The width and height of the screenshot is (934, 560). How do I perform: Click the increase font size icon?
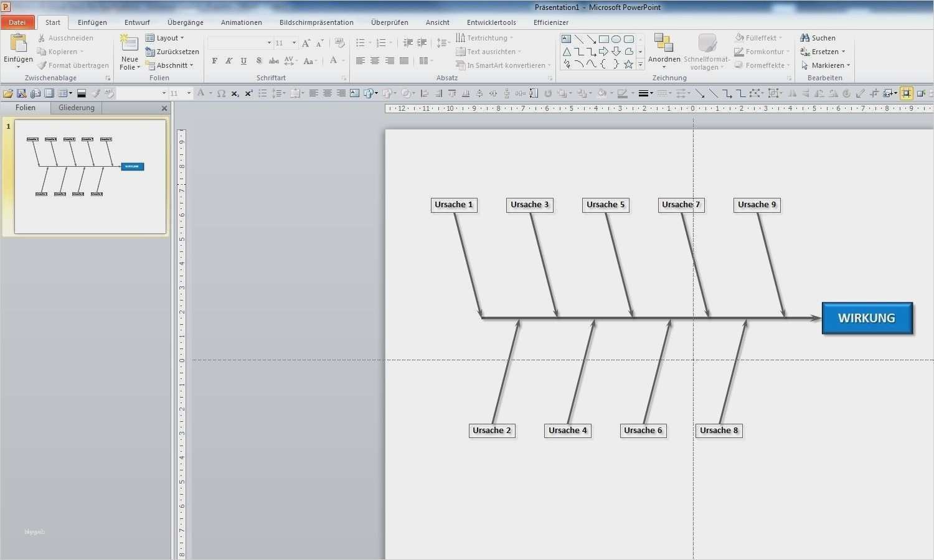306,43
